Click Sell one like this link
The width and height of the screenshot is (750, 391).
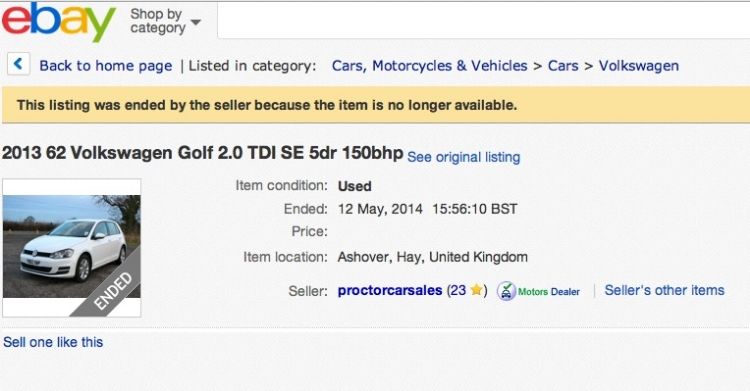click(x=53, y=342)
